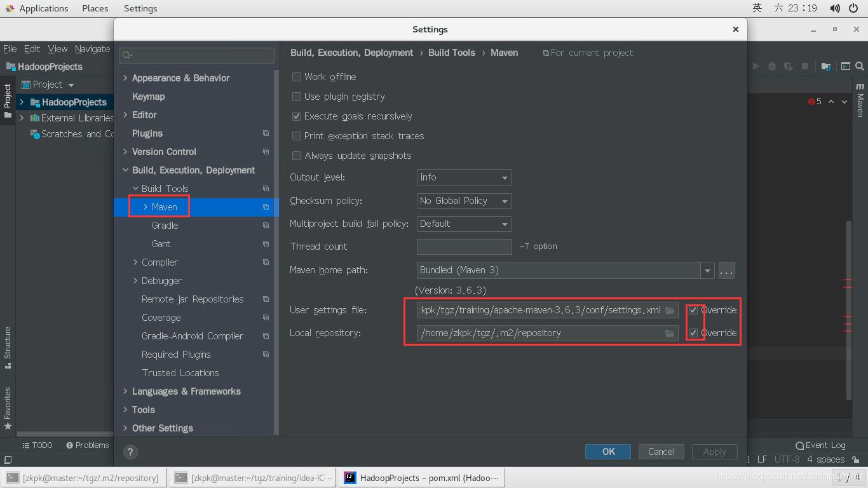Viewport: 868px width, 488px height.
Task: Open the Settings help question mark
Action: (x=130, y=452)
